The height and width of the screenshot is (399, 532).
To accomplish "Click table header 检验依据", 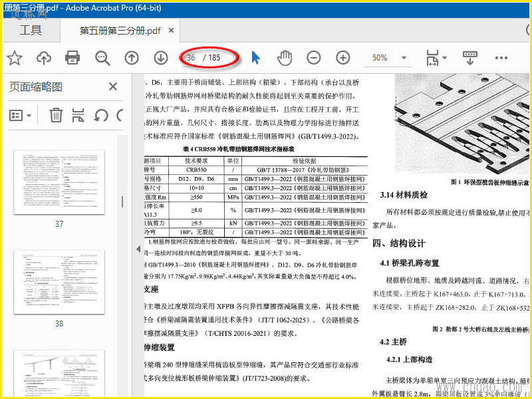I will point(305,161).
